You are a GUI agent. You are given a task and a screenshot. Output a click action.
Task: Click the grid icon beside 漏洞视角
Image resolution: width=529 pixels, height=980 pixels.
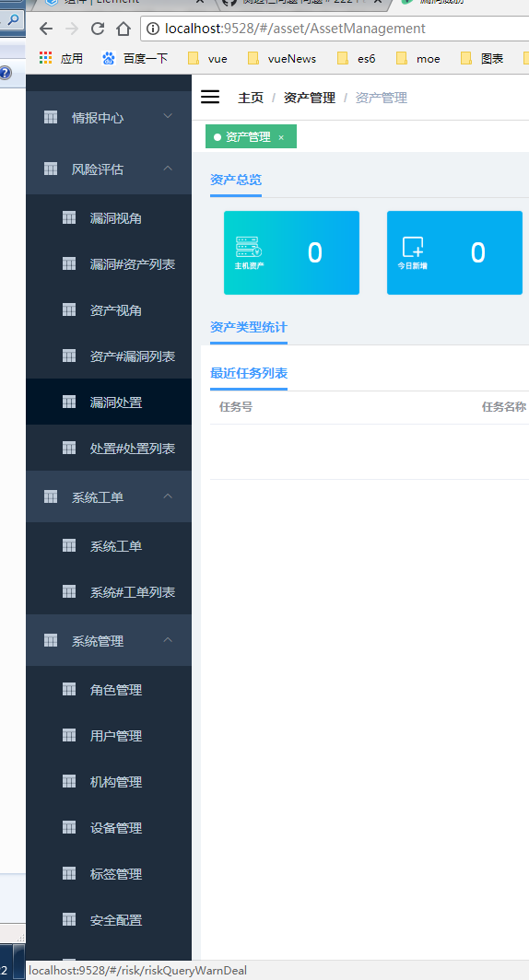[x=69, y=217]
